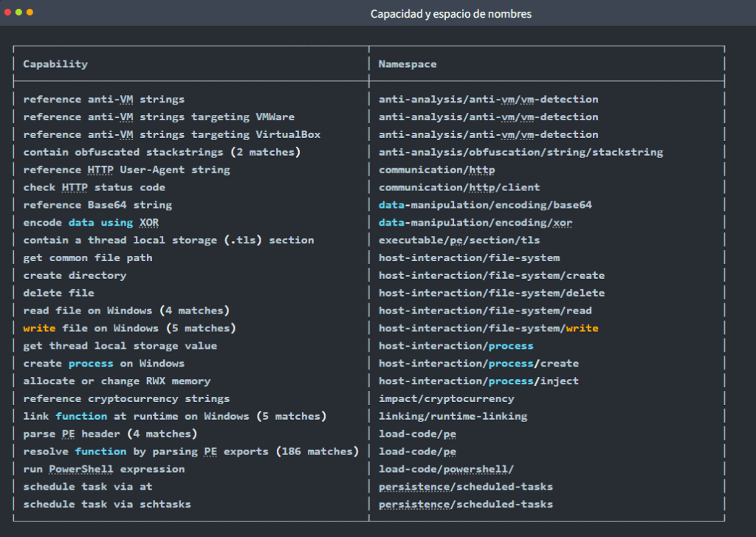Click 'contain obfuscated stackstrings (2 matches)'

pyautogui.click(x=162, y=152)
